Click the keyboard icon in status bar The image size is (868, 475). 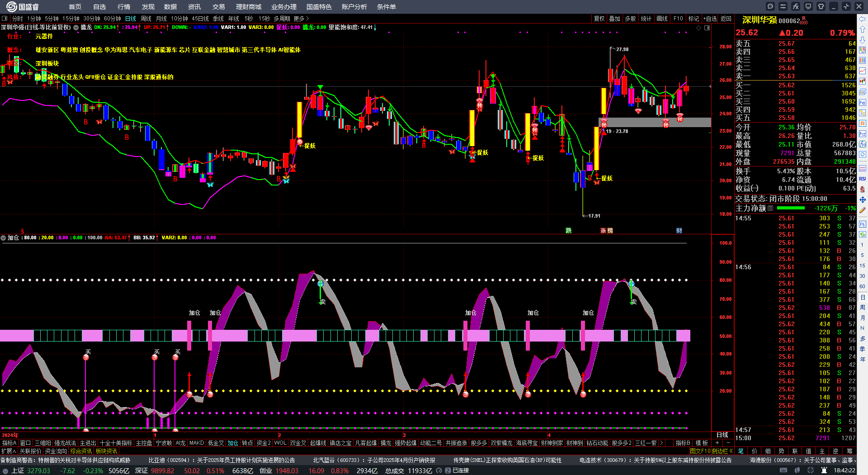tap(783, 470)
